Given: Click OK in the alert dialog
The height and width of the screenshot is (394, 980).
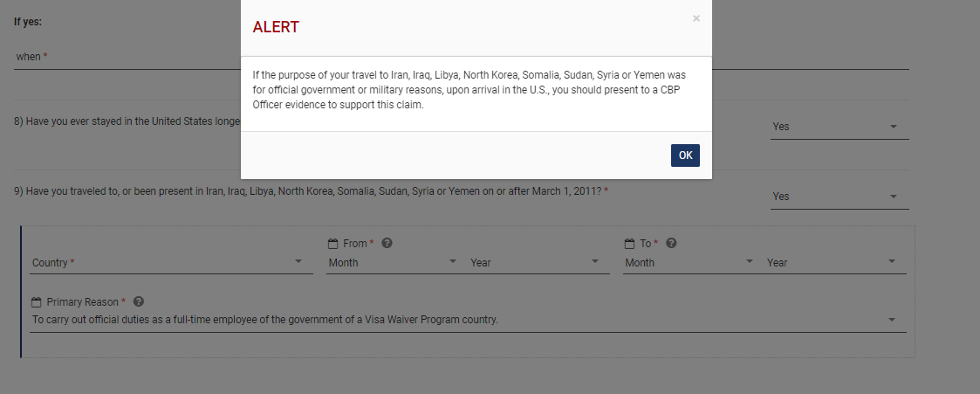Looking at the screenshot, I should point(685,156).
